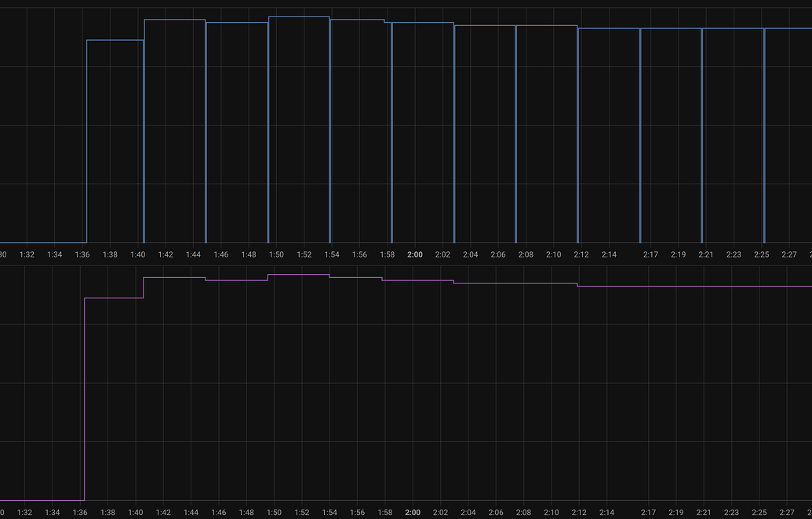812x519 pixels.
Task: Select the bold 2:00 label on upper time axis
Action: pos(414,254)
